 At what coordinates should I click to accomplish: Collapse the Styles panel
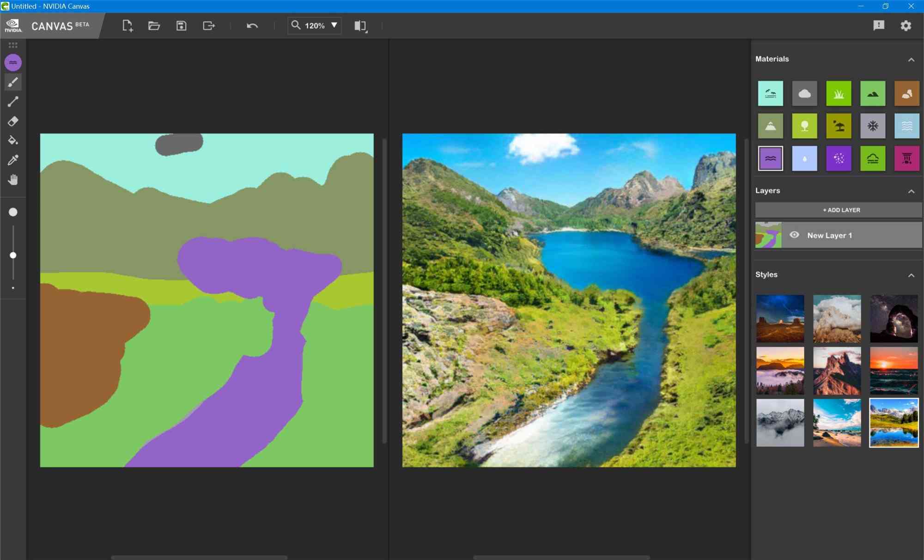912,275
